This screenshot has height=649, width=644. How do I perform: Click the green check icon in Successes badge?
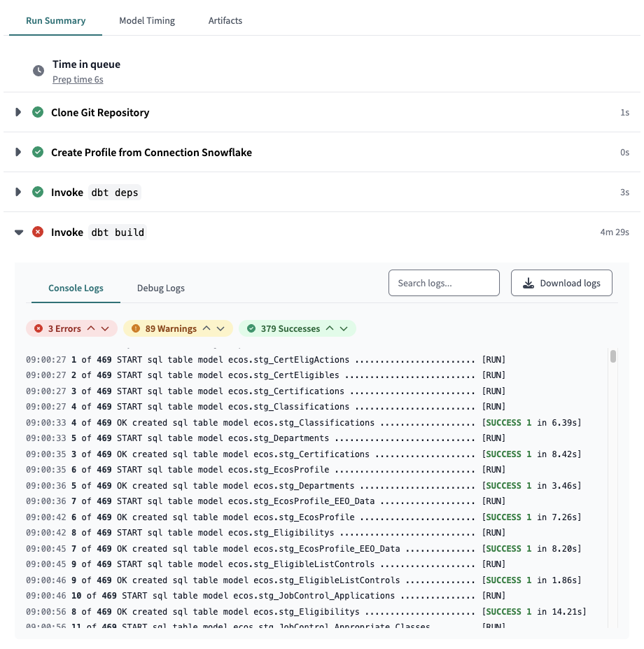[251, 328]
